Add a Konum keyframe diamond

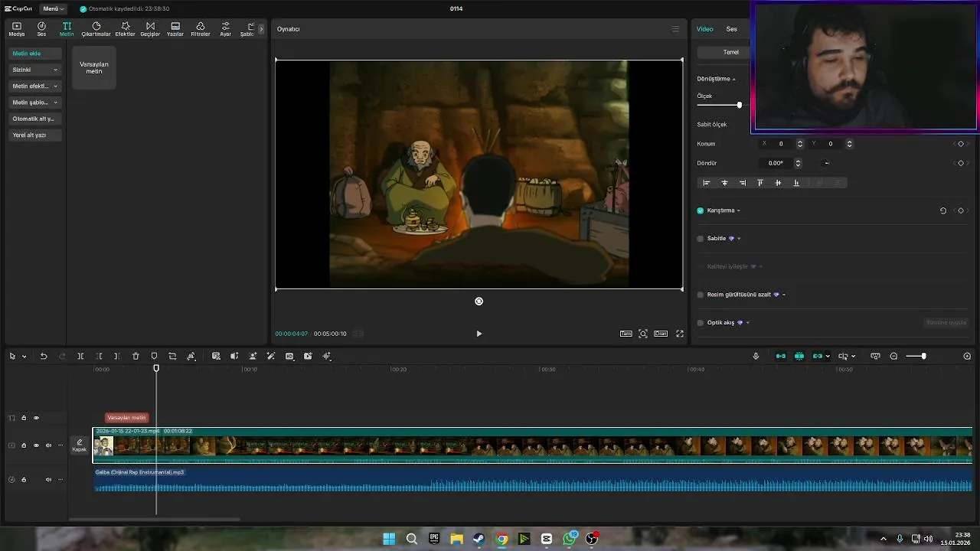[961, 144]
